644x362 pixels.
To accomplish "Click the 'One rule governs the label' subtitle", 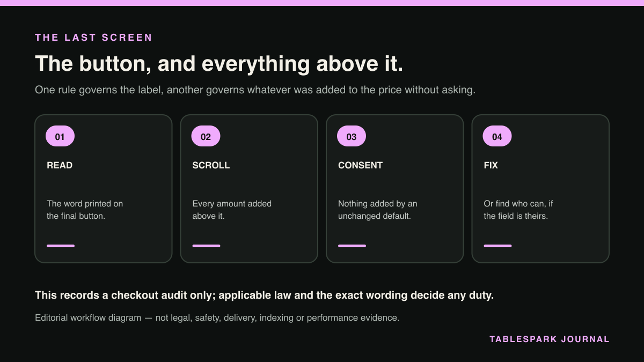I will tap(255, 90).
